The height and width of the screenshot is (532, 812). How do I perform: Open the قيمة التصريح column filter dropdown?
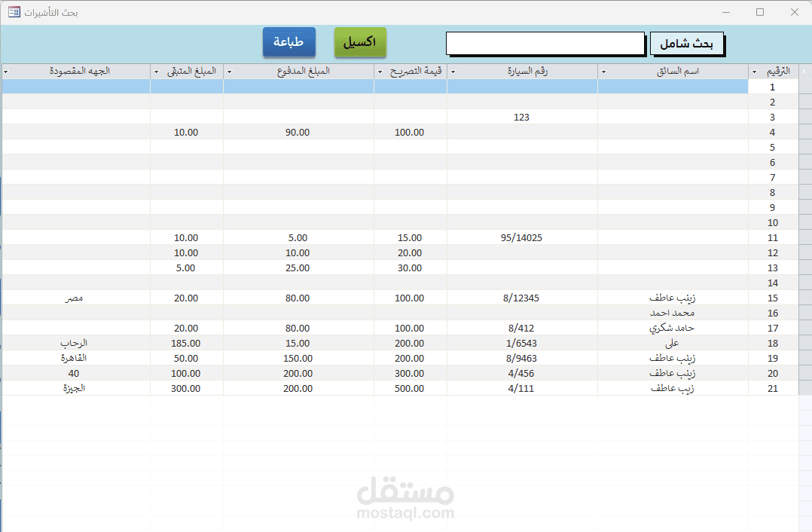[x=380, y=72]
